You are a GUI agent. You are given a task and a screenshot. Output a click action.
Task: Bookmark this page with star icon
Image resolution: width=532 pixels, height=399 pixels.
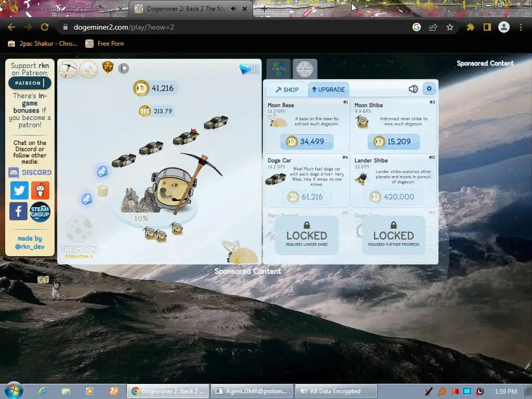[x=450, y=27]
